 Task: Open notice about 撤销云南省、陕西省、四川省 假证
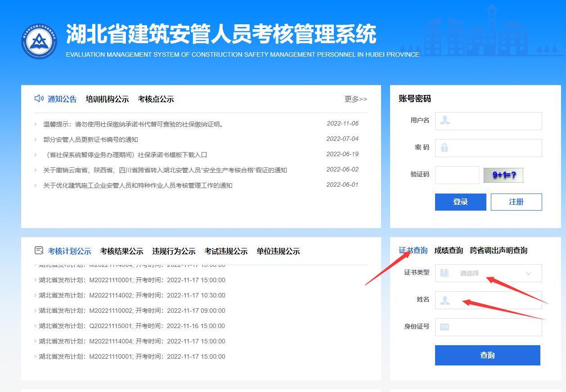165,170
